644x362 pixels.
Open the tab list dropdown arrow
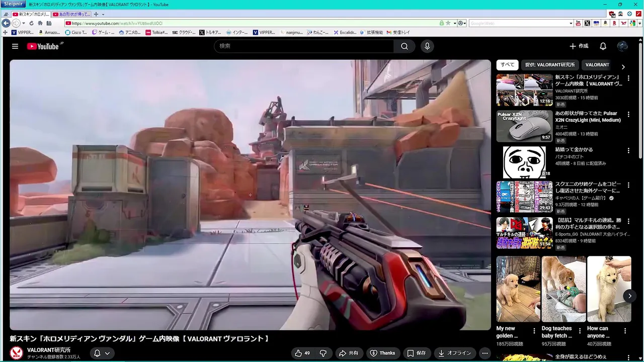(103, 14)
